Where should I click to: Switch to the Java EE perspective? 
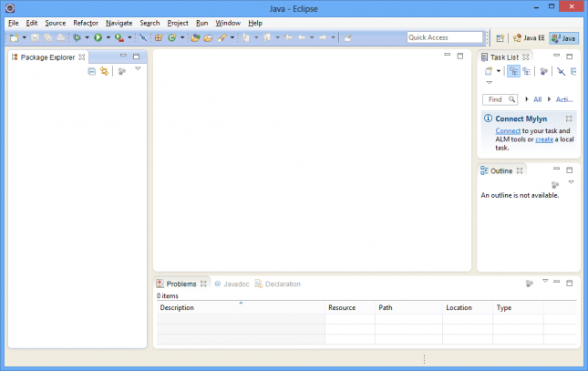[529, 38]
